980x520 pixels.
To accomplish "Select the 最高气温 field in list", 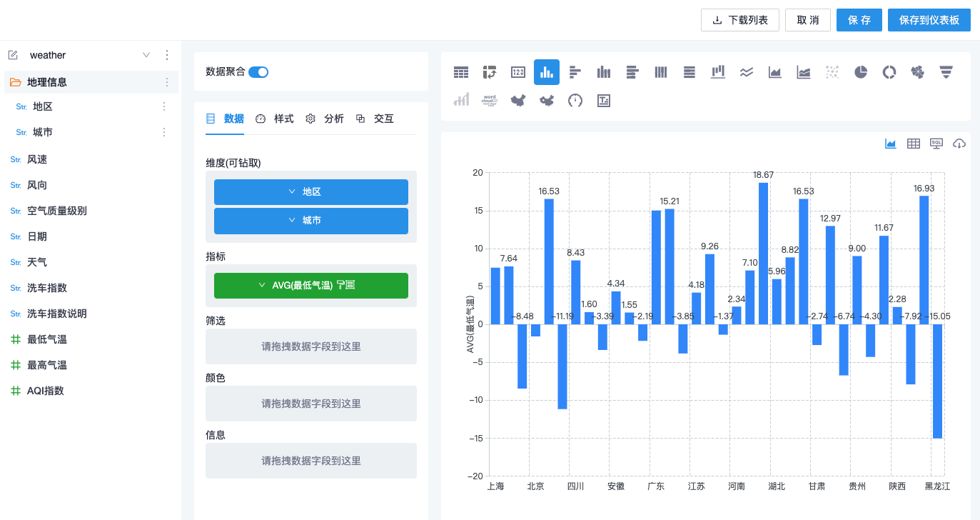I will 47,365.
